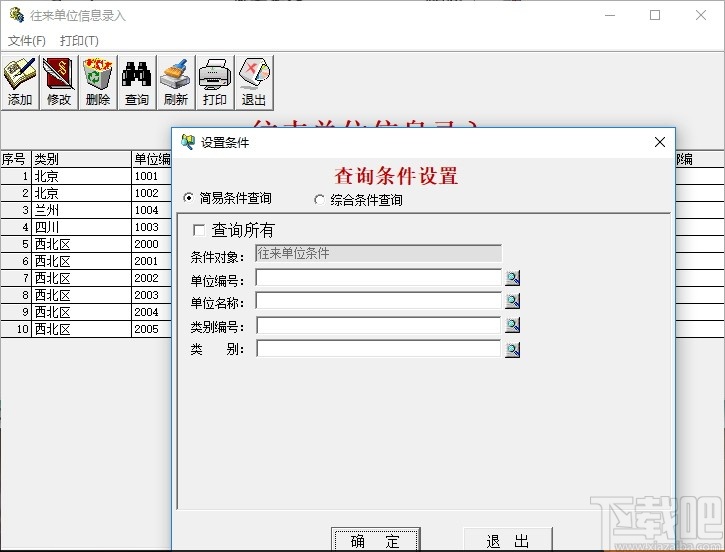This screenshot has width=725, height=552.
Task: Click the 退出 (Exit) toolbar icon
Action: [254, 82]
